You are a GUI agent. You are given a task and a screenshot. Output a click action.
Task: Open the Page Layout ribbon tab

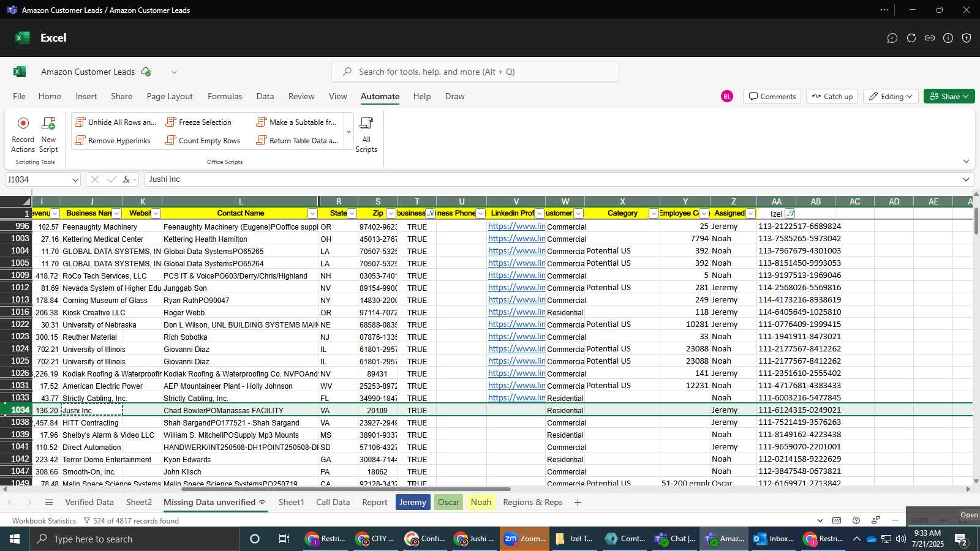170,96
